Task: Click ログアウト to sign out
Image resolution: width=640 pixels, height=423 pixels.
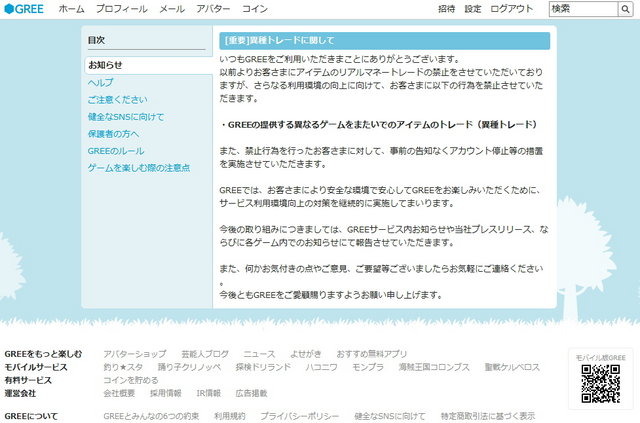Action: click(x=511, y=9)
